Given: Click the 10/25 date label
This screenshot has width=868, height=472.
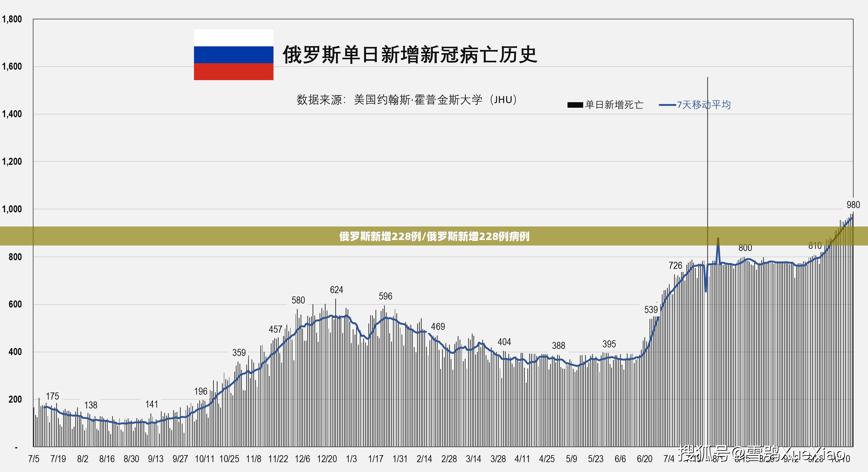Looking at the screenshot, I should [229, 459].
